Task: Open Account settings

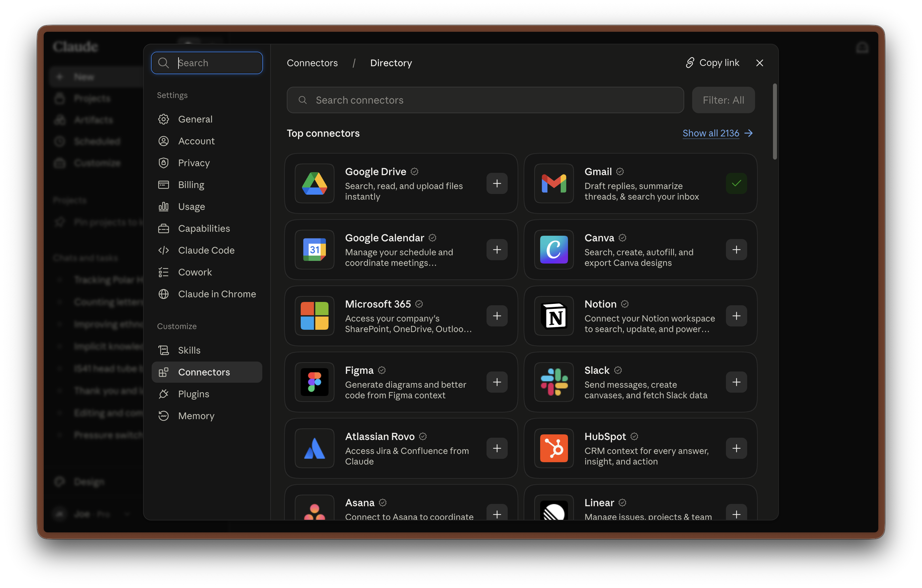Action: coord(207,141)
